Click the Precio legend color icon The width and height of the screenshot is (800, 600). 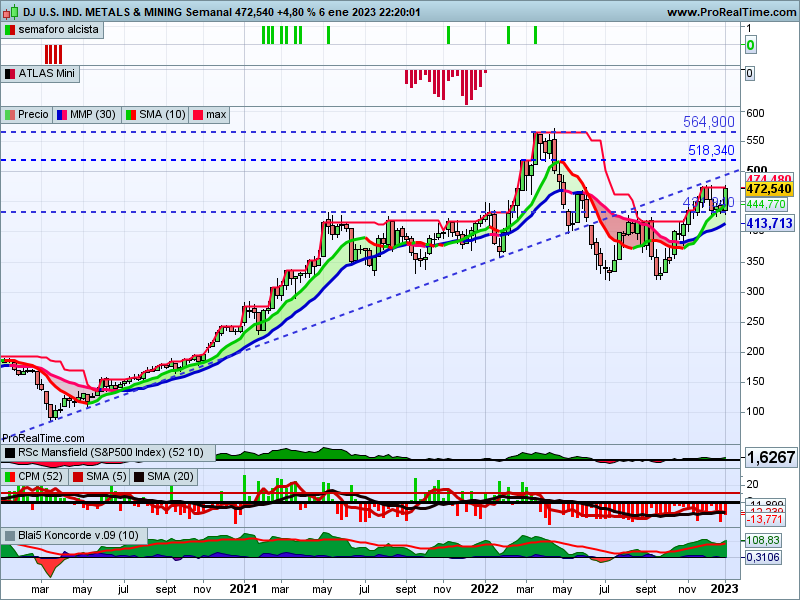click(10, 115)
